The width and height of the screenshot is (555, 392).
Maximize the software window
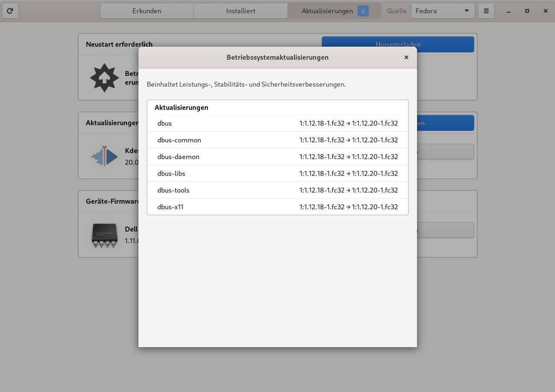[527, 11]
